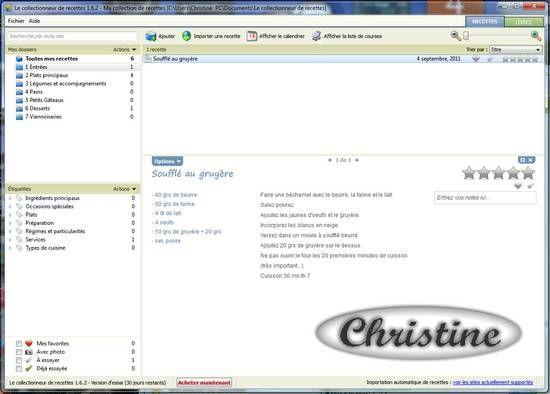The width and height of the screenshot is (550, 394).
Task: Expand the Plats tag
Action: pos(10,215)
